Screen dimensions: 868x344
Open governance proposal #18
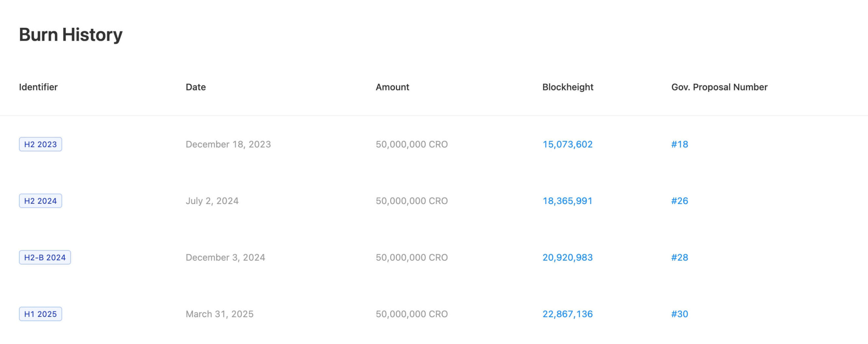(x=679, y=144)
